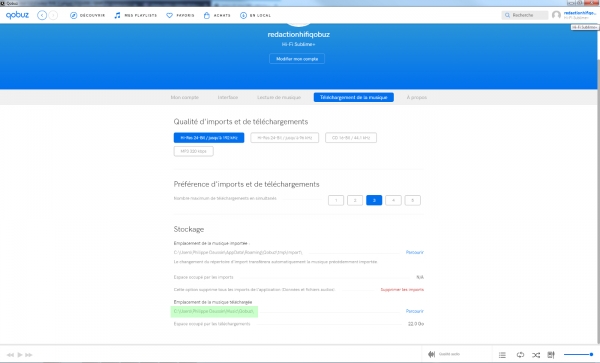Viewport: 600px width, 363px height.
Task: Open the En Local section
Action: point(255,15)
